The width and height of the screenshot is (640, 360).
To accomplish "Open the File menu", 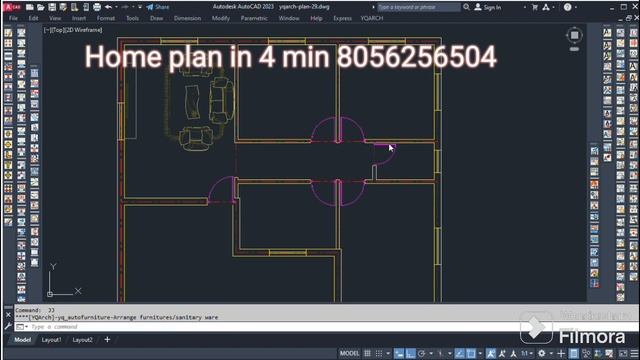I will pos(13,18).
